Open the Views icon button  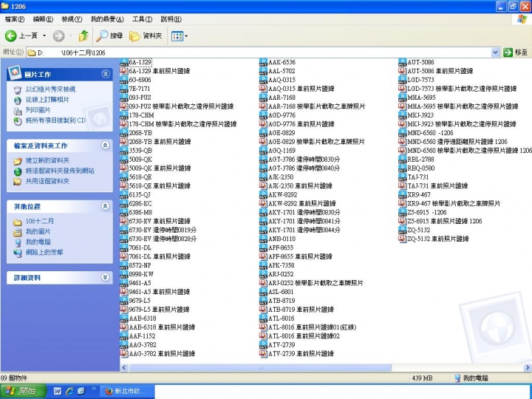(x=177, y=36)
